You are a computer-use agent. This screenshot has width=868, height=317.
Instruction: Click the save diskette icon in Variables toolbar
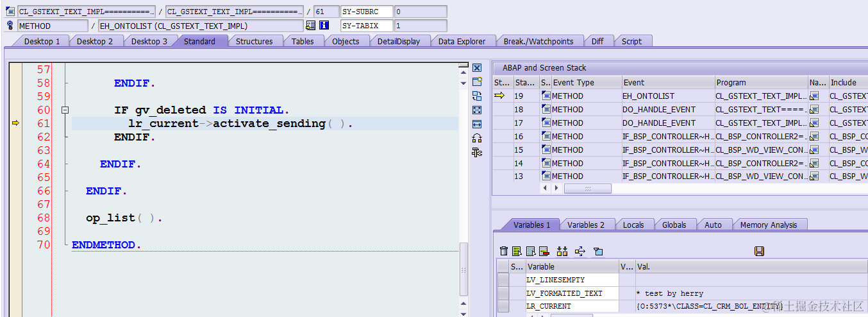tap(760, 251)
